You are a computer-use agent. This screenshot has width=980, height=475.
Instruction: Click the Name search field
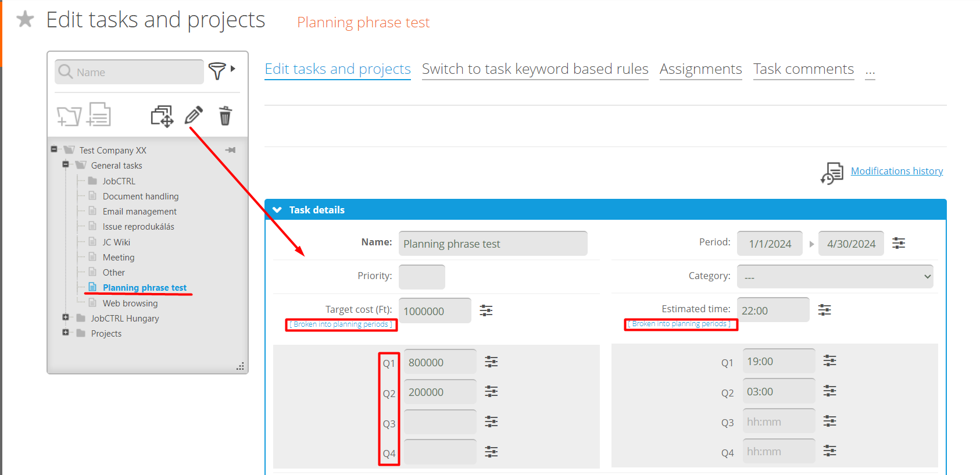pyautogui.click(x=137, y=72)
